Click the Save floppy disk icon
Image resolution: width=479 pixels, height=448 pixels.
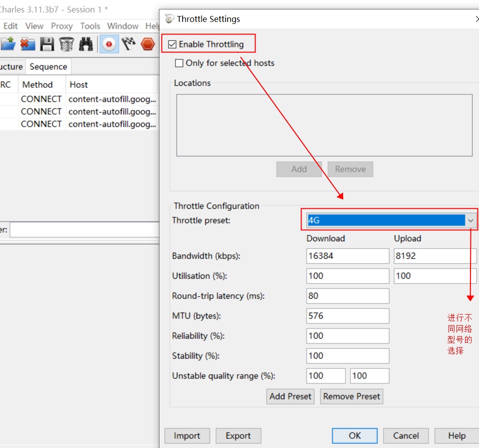pos(47,44)
